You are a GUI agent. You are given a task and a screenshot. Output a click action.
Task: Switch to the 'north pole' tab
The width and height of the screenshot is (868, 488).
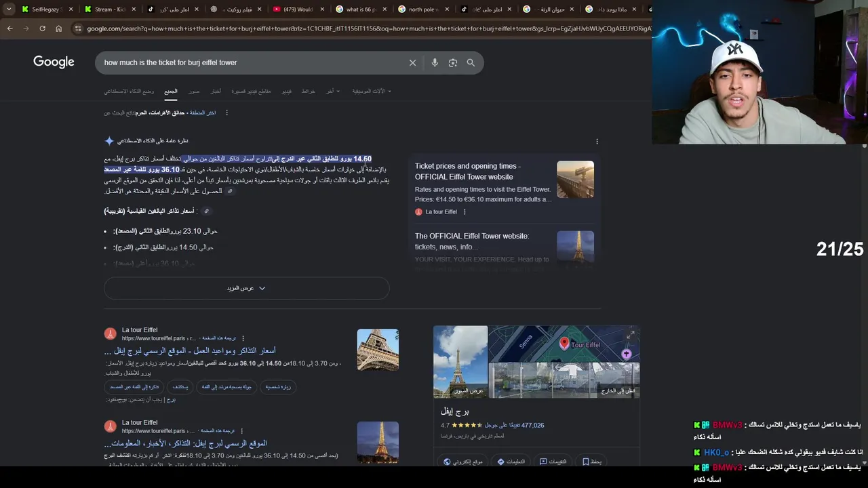coord(422,9)
